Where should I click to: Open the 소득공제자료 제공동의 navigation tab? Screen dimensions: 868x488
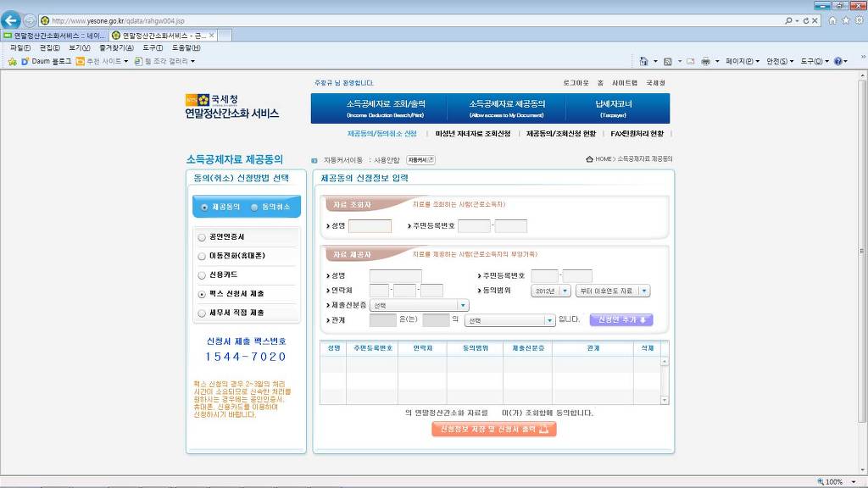[507, 108]
